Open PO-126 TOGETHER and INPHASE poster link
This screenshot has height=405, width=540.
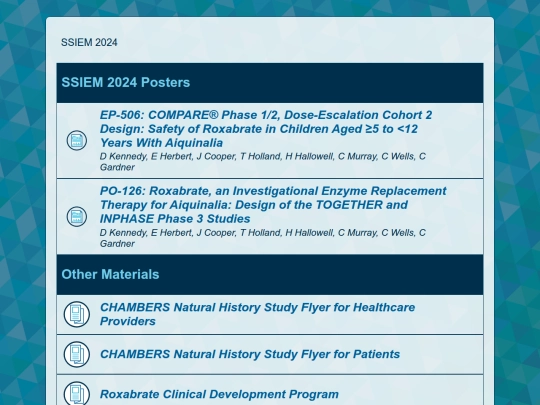point(273,205)
